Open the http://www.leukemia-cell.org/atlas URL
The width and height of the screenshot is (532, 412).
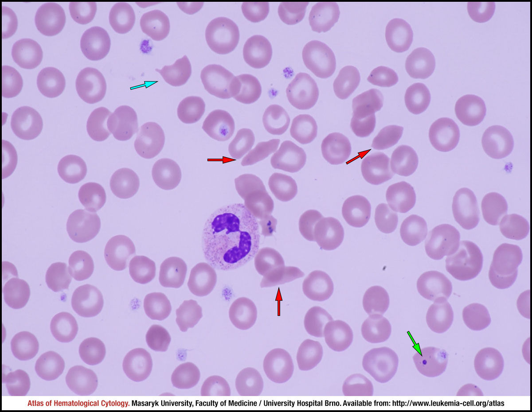tap(447, 404)
